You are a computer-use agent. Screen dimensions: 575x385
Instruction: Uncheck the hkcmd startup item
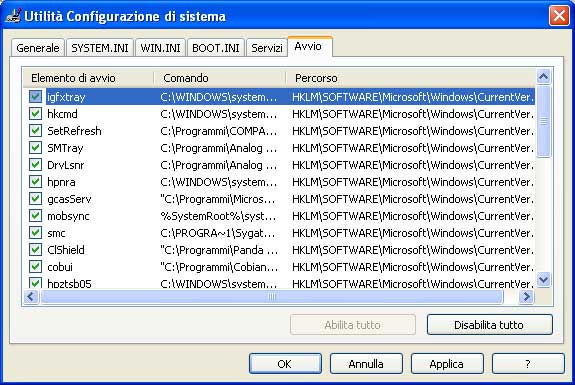click(35, 114)
